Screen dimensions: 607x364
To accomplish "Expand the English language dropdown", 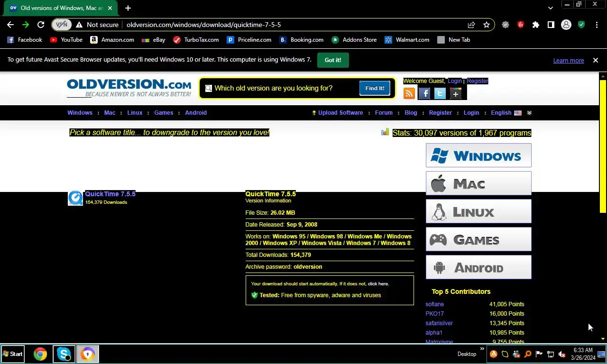I will pos(511,113).
